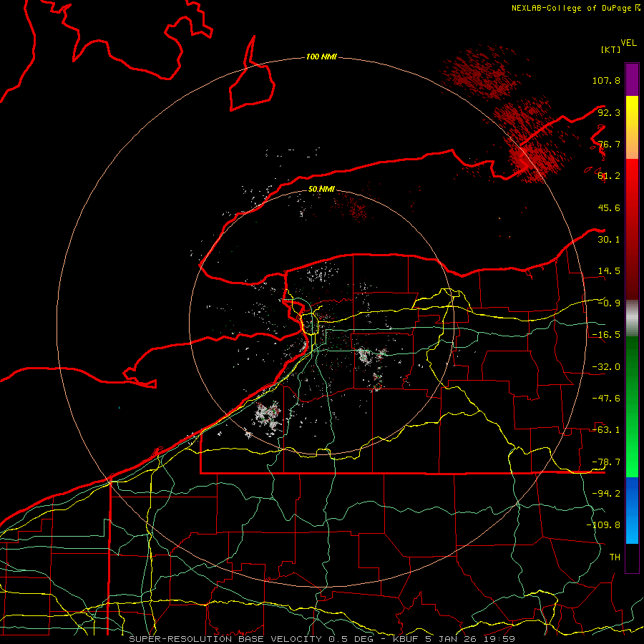
Task: Click the gray near-zero segment of color bar
Action: 632,318
